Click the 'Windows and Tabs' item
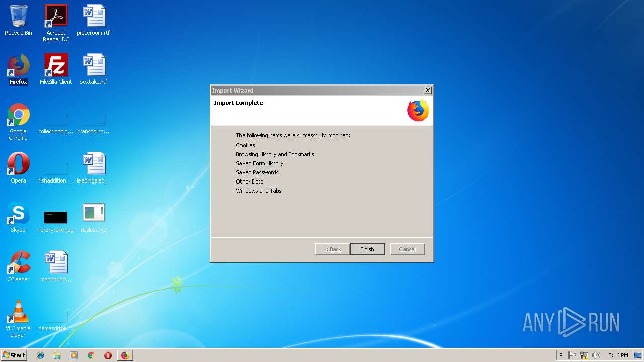The width and height of the screenshot is (644, 362). point(259,191)
